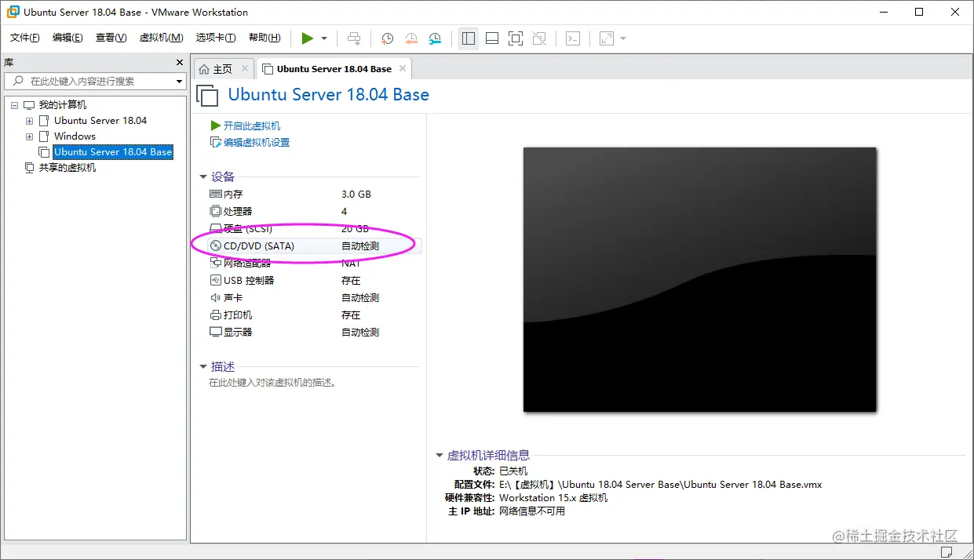Viewport: 974px width, 560px height.
Task: Take a snapshot of the virtual machine
Action: pos(386,38)
